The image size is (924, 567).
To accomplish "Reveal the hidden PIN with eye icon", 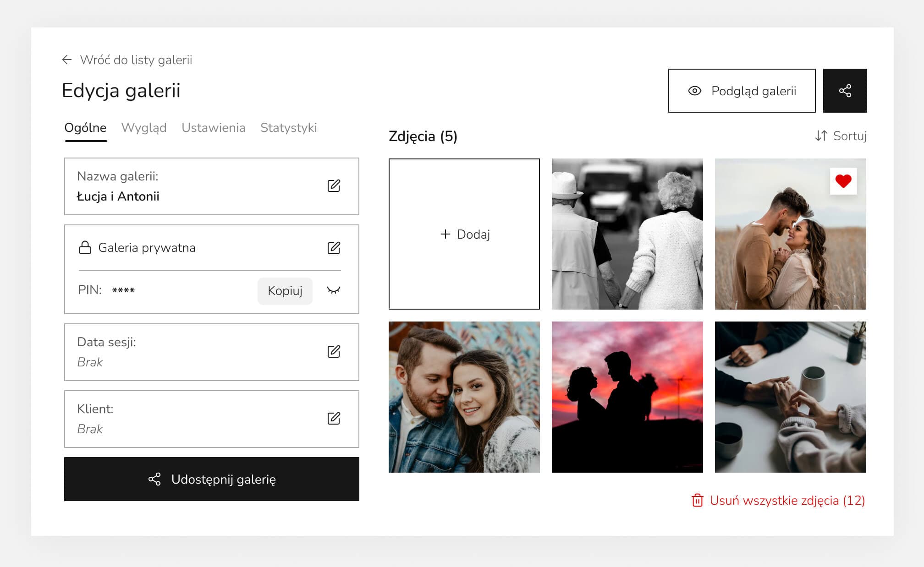I will pyautogui.click(x=333, y=290).
